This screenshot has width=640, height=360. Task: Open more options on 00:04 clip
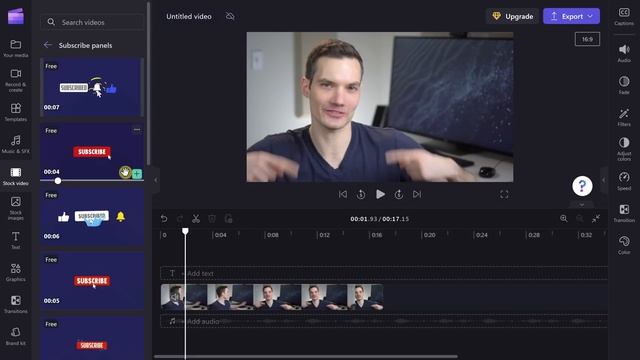[137, 130]
